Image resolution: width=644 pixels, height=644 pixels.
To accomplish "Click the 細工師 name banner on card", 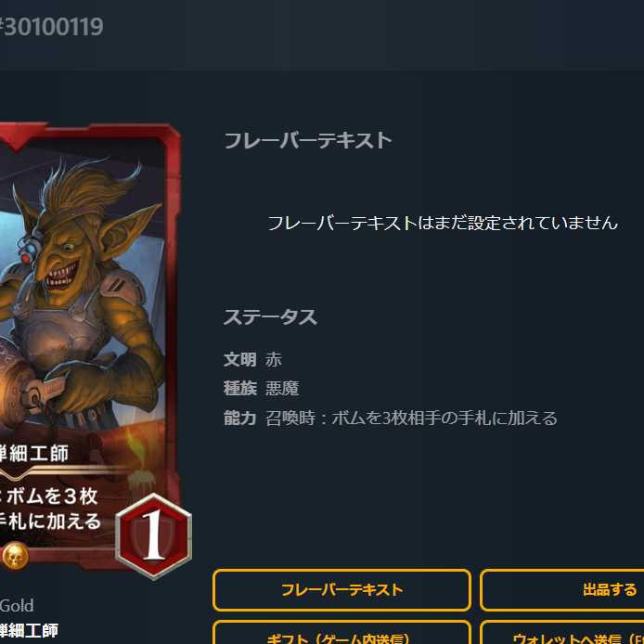I will point(33,454).
